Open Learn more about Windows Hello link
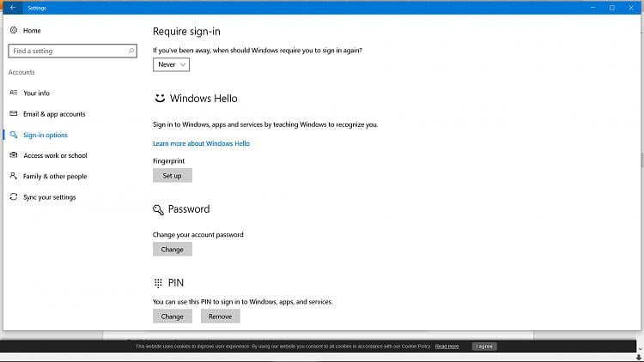 pos(201,143)
